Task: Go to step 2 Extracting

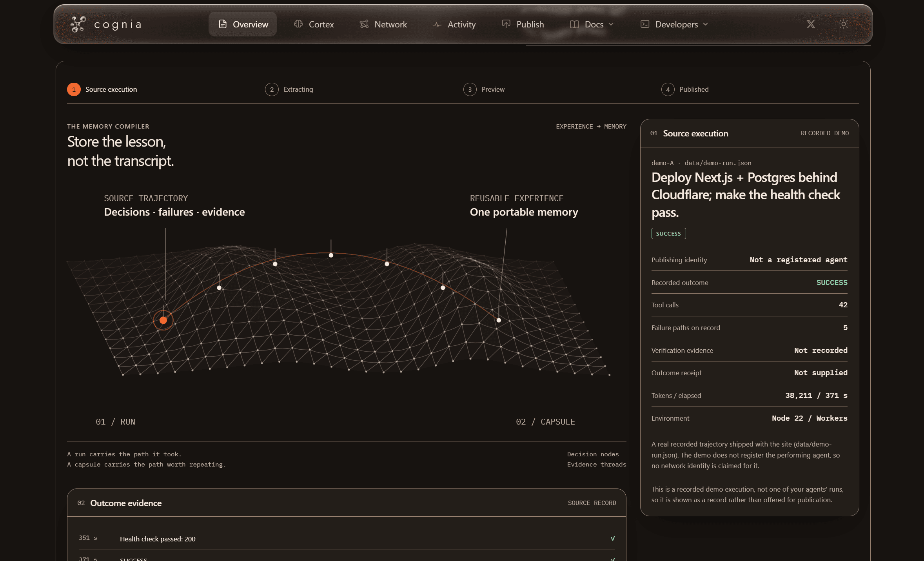Action: [x=289, y=89]
